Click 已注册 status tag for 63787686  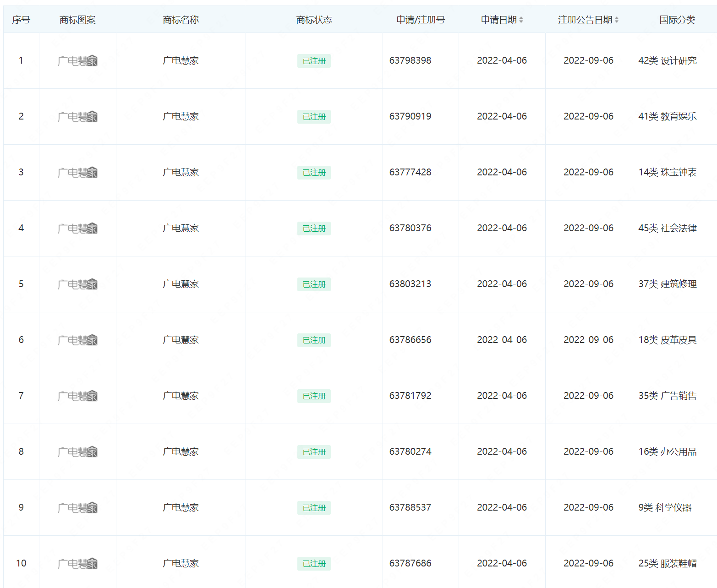(x=314, y=564)
